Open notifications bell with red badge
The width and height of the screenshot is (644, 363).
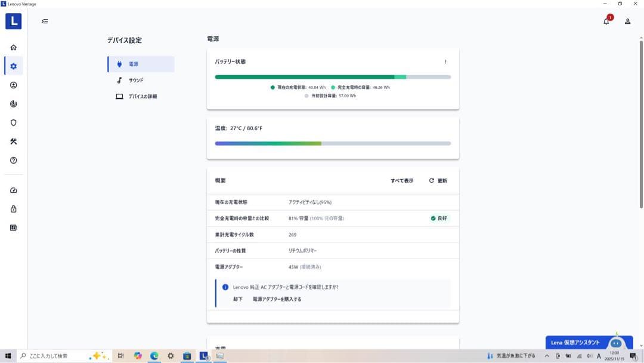point(606,21)
